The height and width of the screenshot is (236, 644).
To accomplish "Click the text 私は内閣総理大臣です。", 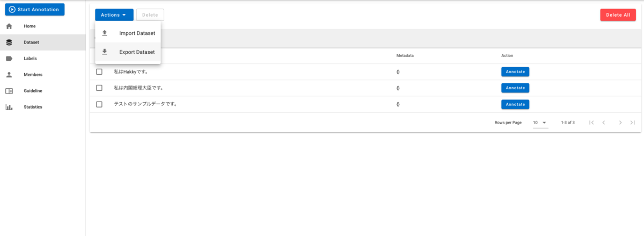I will pos(138,88).
